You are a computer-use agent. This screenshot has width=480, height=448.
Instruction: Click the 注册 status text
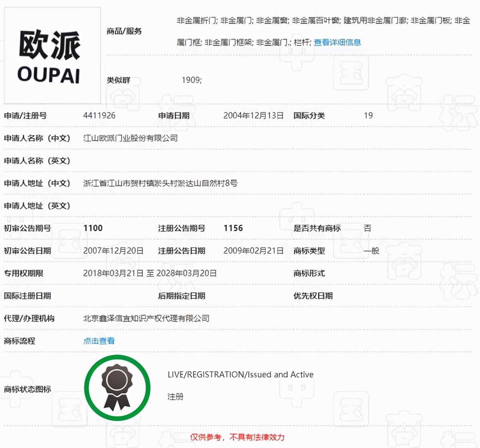point(175,397)
